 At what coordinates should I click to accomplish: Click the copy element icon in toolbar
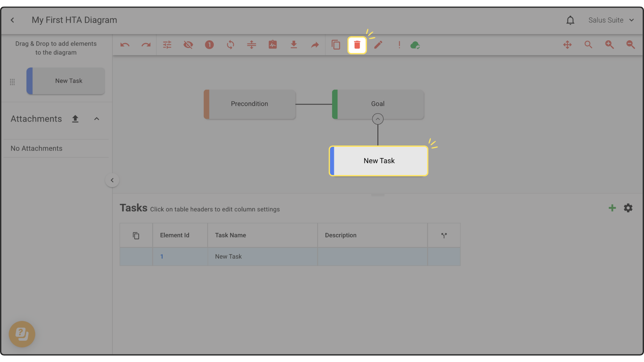(x=336, y=45)
